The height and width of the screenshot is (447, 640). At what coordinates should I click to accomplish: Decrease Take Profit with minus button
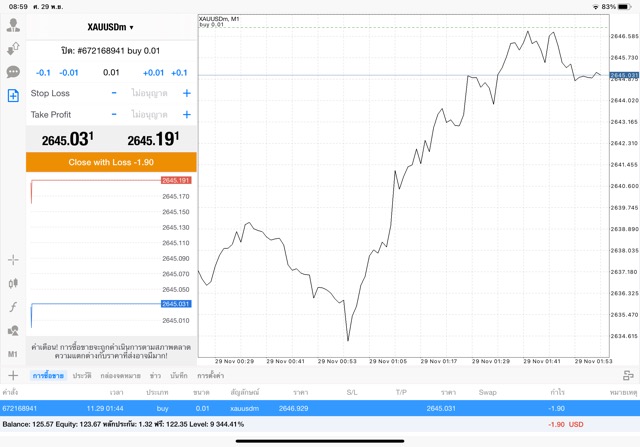pos(114,115)
